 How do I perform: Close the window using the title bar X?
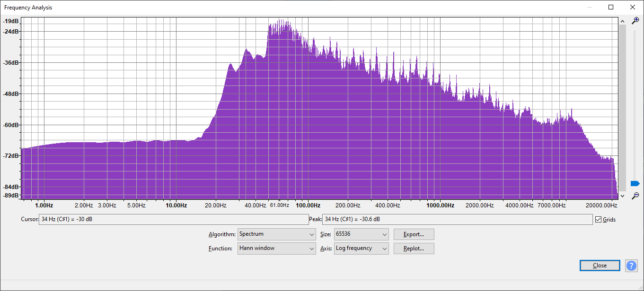tap(633, 7)
